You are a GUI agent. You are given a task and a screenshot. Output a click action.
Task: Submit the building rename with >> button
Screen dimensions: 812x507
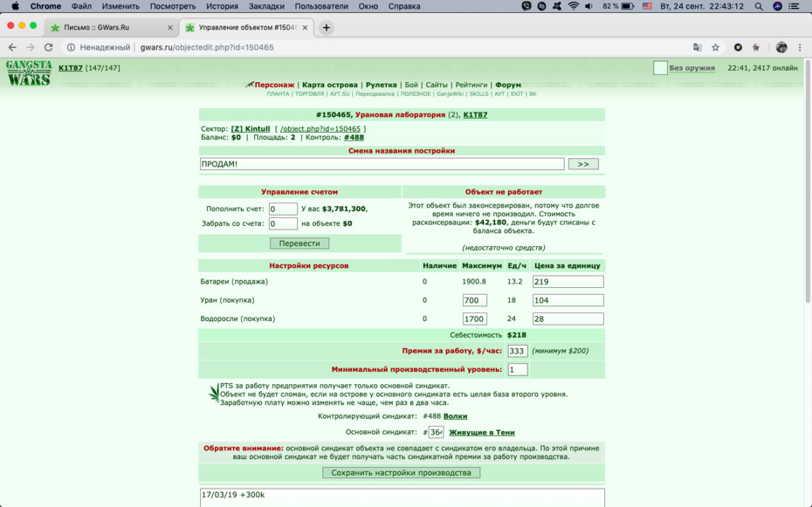click(583, 164)
